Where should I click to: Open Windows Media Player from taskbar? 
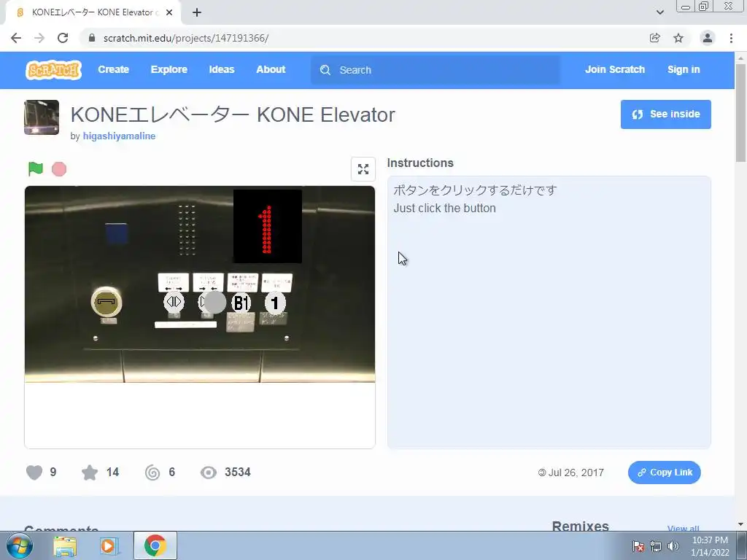click(109, 545)
